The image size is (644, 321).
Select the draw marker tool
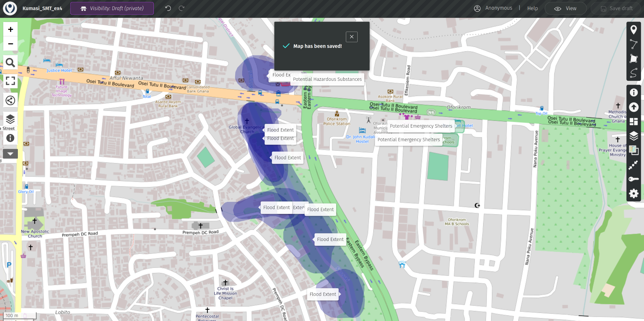click(633, 30)
